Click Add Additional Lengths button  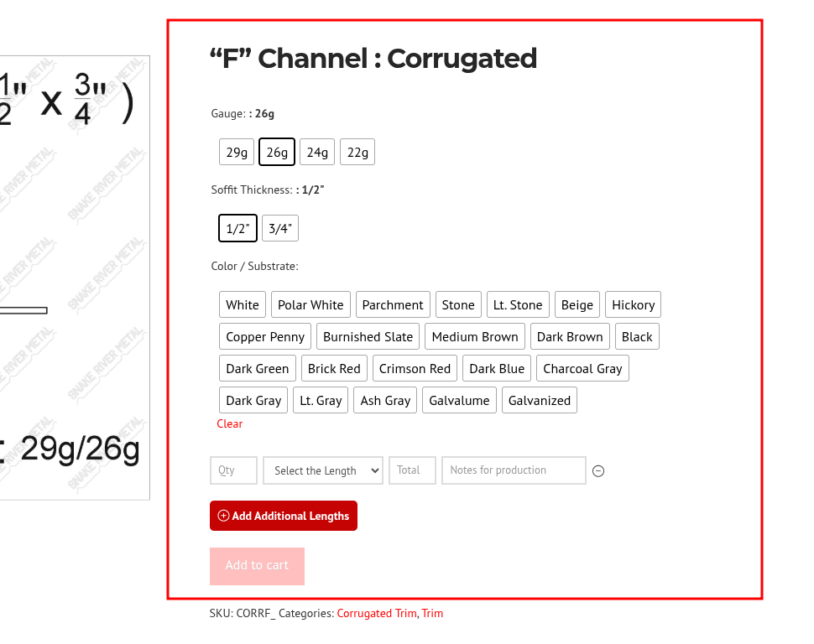coord(284,516)
